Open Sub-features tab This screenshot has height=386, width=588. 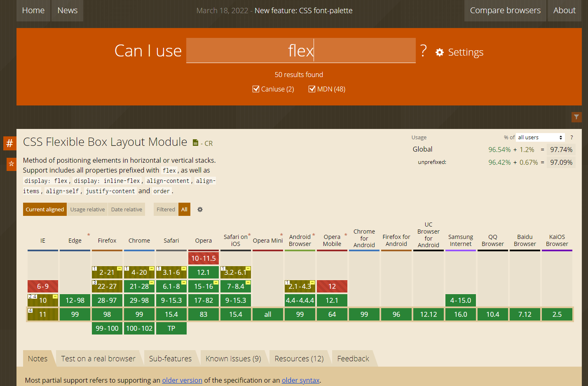point(170,358)
